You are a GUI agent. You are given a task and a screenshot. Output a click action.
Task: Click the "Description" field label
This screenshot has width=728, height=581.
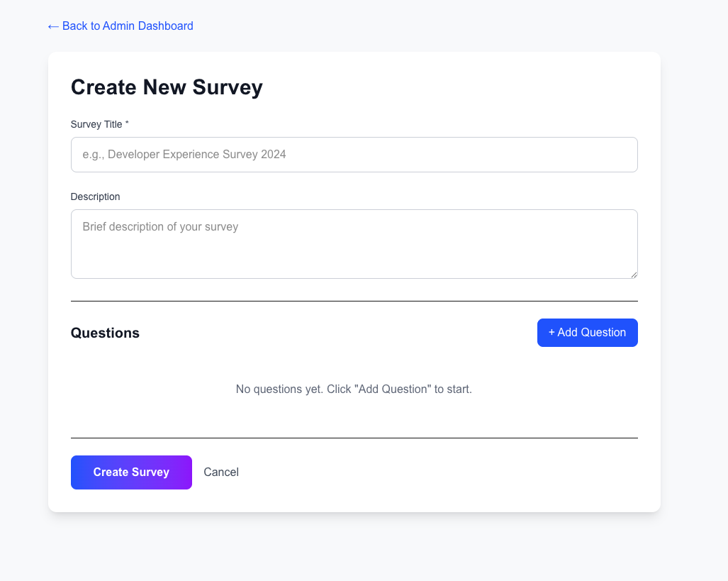[96, 197]
